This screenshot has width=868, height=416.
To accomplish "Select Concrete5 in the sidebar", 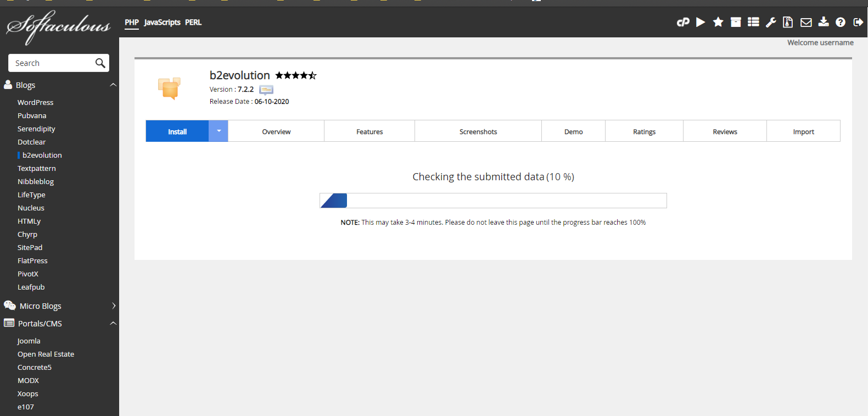I will click(x=35, y=367).
